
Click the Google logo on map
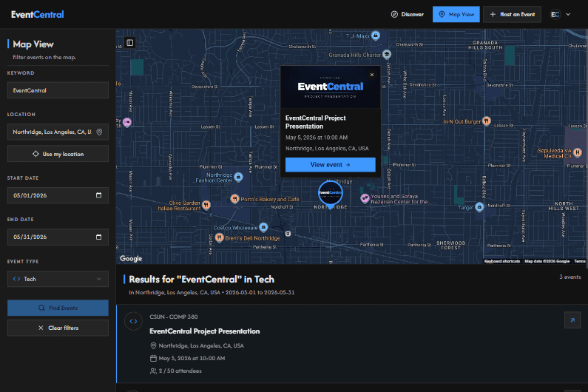131,258
